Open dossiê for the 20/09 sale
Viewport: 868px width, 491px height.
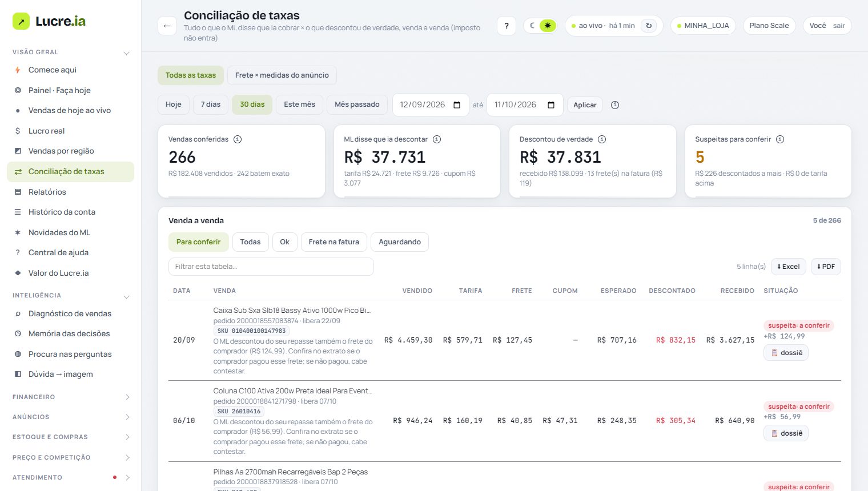click(786, 353)
